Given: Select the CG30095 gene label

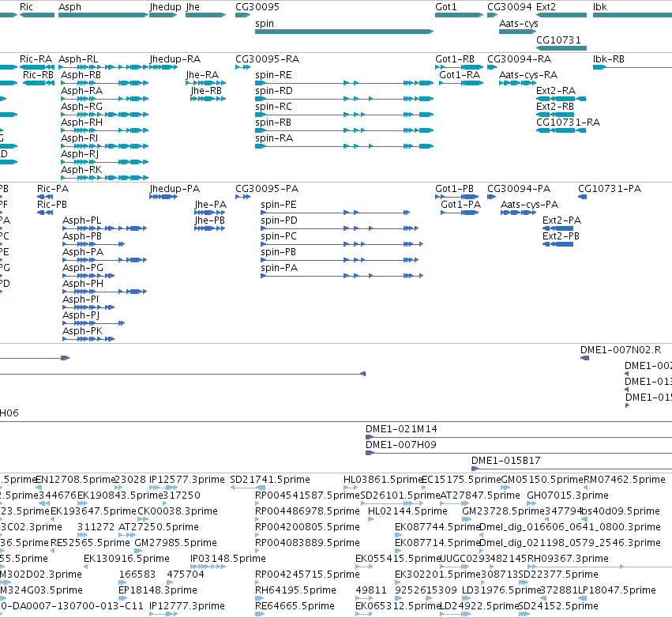Looking at the screenshot, I should click(x=257, y=7).
